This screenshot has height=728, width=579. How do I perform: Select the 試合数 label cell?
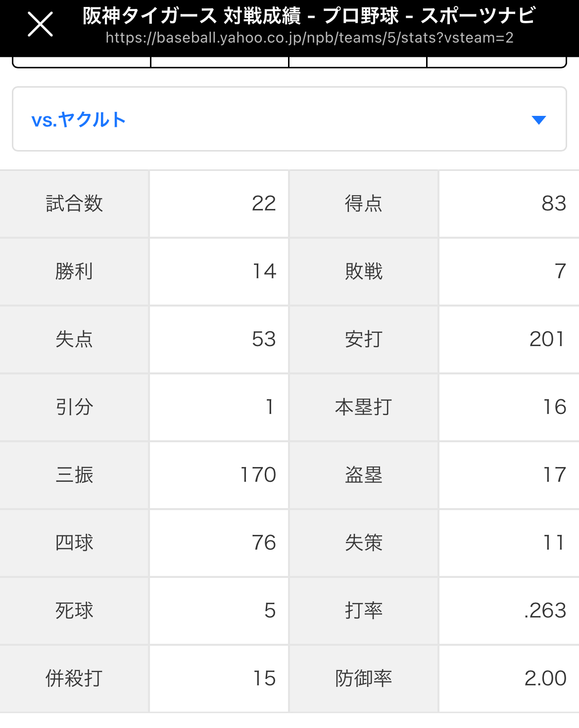pyautogui.click(x=74, y=204)
